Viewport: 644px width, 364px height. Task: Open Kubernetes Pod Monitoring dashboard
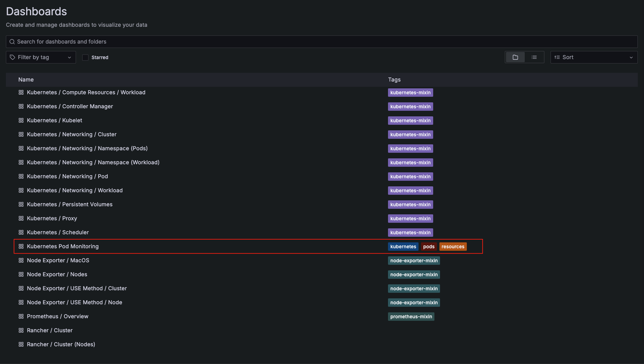point(63,246)
